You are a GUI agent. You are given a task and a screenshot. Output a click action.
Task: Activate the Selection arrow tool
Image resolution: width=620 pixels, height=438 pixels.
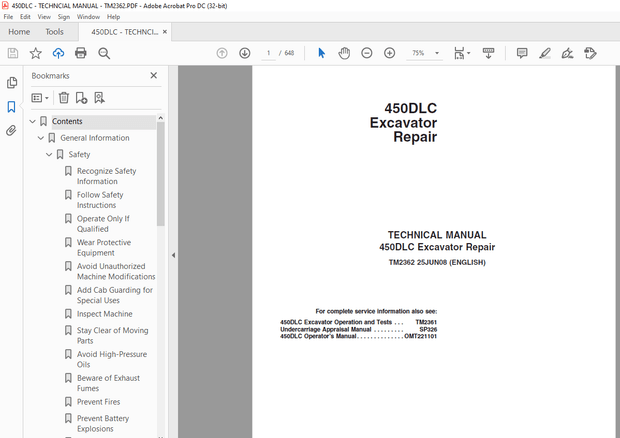click(x=321, y=53)
